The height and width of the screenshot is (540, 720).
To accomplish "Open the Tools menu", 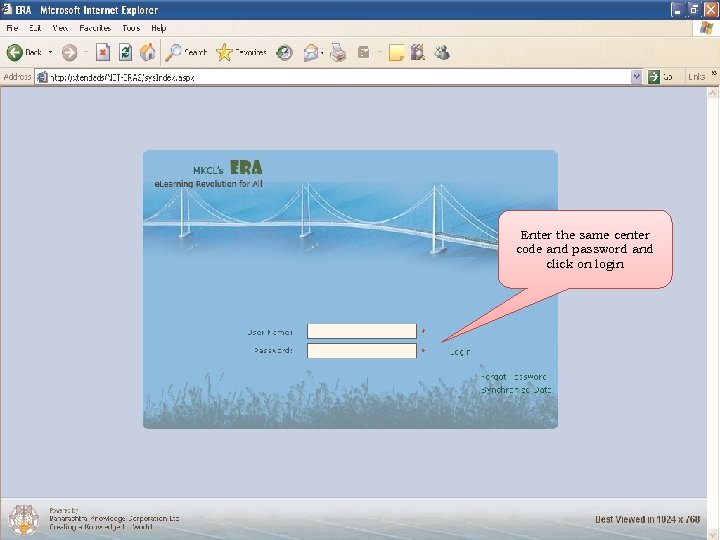I will [x=131, y=28].
